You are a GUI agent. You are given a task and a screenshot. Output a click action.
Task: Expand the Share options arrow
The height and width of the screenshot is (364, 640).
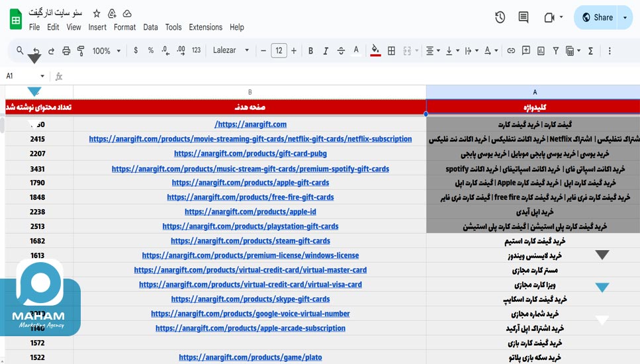pyautogui.click(x=625, y=18)
